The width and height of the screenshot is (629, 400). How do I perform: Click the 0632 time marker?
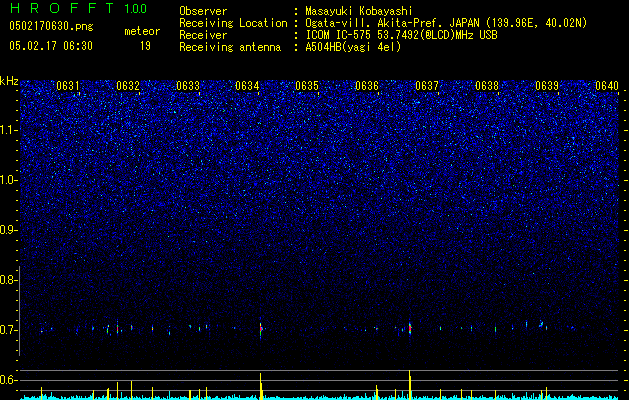128,86
